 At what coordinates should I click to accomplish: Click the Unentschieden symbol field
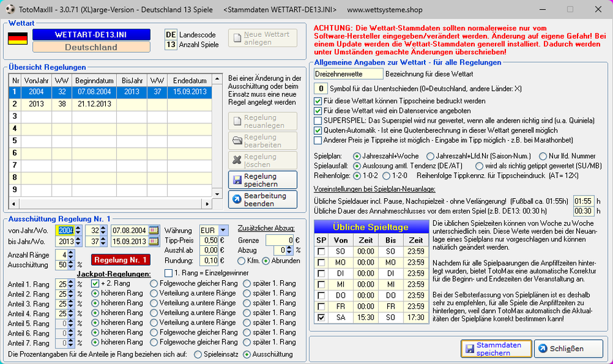click(321, 89)
